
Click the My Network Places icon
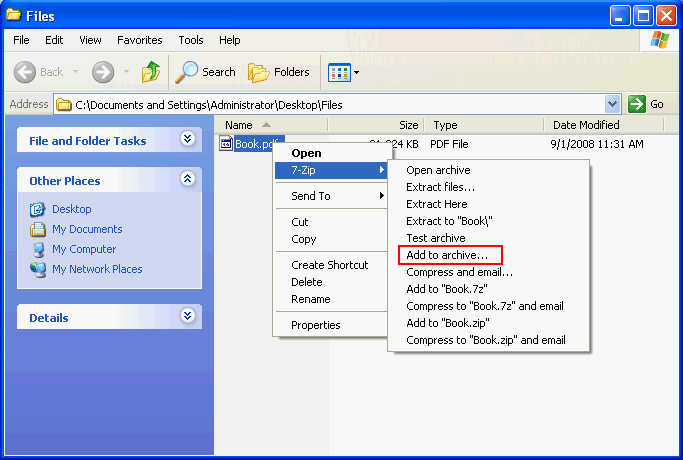38,269
